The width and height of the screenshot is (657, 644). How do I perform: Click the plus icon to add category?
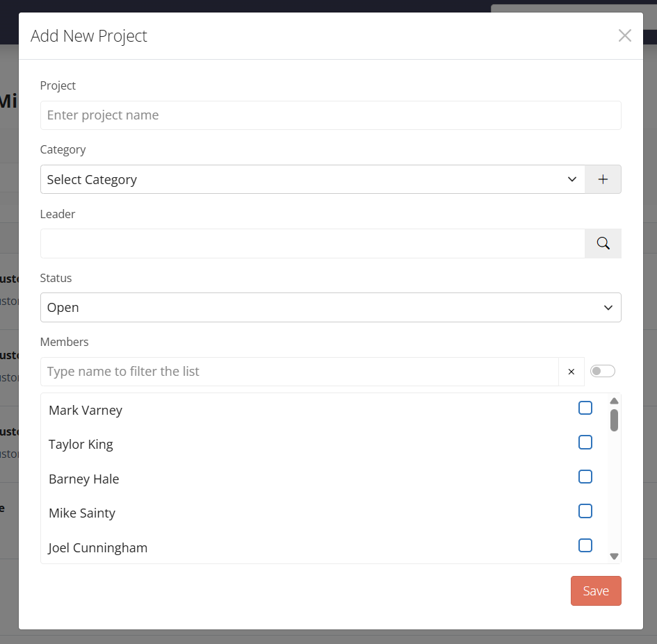603,179
